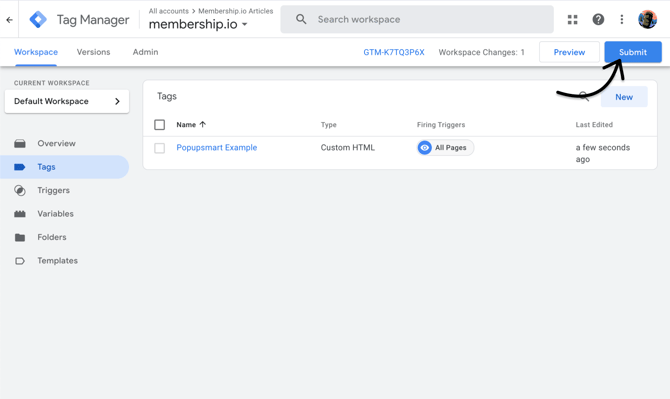The width and height of the screenshot is (670, 399).
Task: Focus the Search workspace input field
Action: point(417,19)
